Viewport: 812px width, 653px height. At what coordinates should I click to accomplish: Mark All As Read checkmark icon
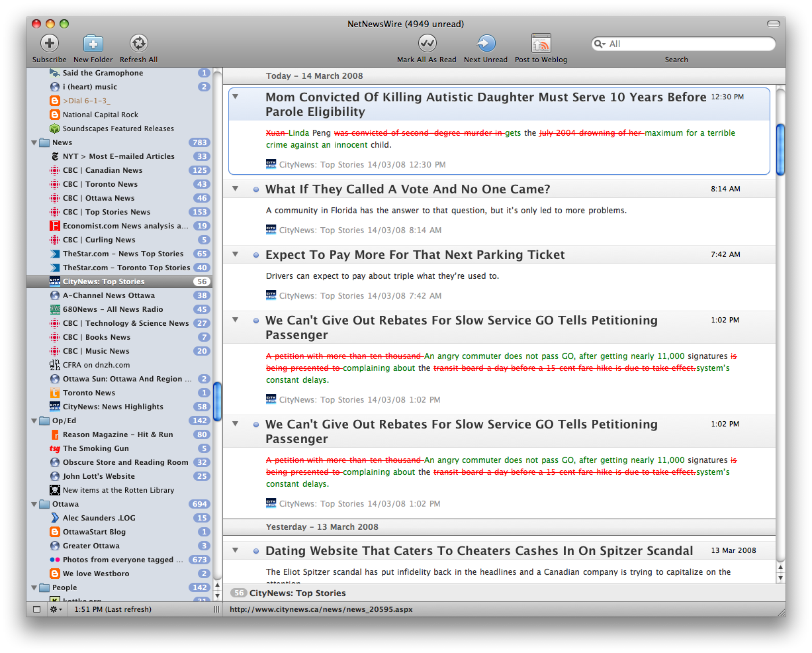(427, 44)
